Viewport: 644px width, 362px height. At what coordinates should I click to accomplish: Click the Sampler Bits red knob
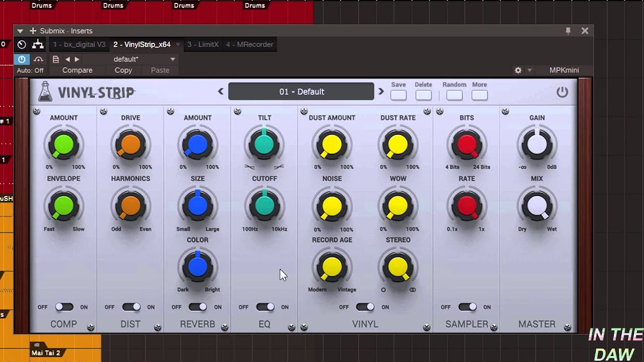click(x=466, y=145)
